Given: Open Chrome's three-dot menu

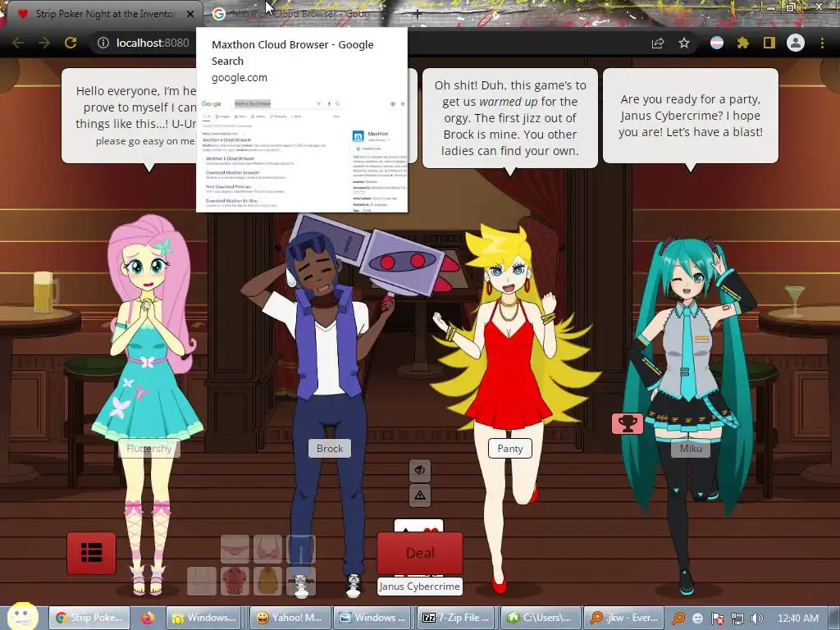Looking at the screenshot, I should coord(822,43).
